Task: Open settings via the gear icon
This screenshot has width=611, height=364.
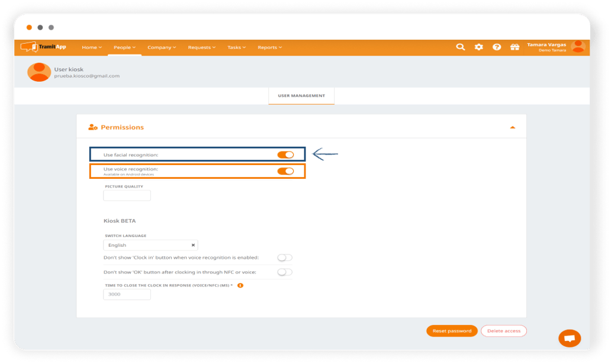Action: pos(478,47)
